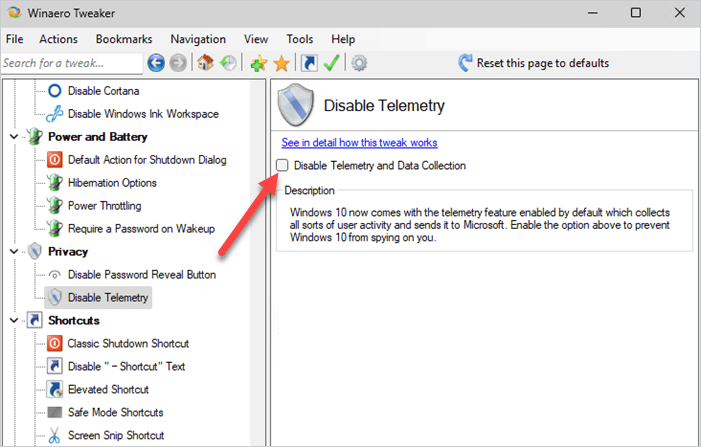This screenshot has height=447, width=701.
Task: Click the Privacy shield category icon
Action: [34, 251]
